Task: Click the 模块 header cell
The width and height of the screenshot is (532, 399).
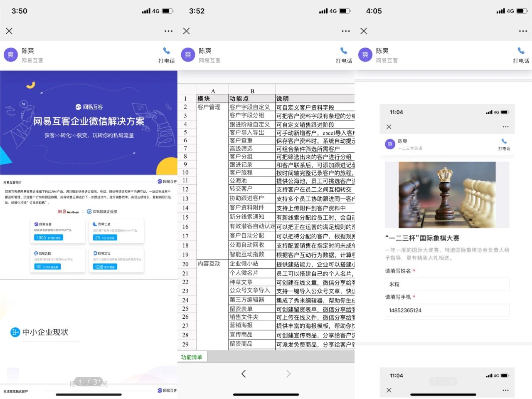Action: pyautogui.click(x=213, y=99)
